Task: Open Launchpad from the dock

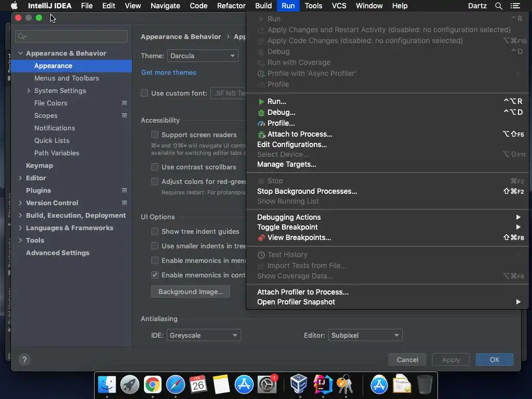Action: (129, 385)
